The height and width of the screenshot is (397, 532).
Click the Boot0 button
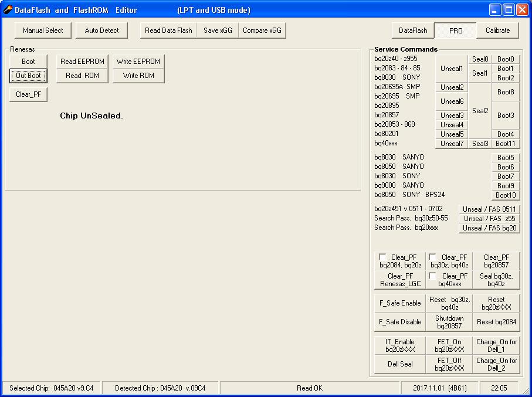tap(506, 59)
